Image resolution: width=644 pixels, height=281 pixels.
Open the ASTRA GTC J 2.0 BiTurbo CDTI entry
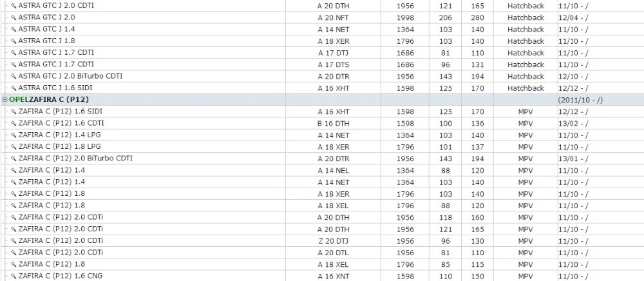point(70,77)
